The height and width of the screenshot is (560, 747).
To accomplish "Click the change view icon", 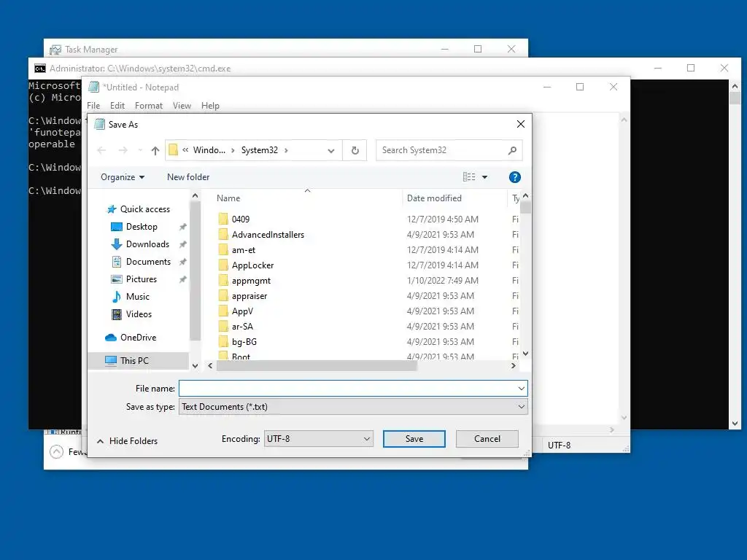I will pyautogui.click(x=469, y=177).
